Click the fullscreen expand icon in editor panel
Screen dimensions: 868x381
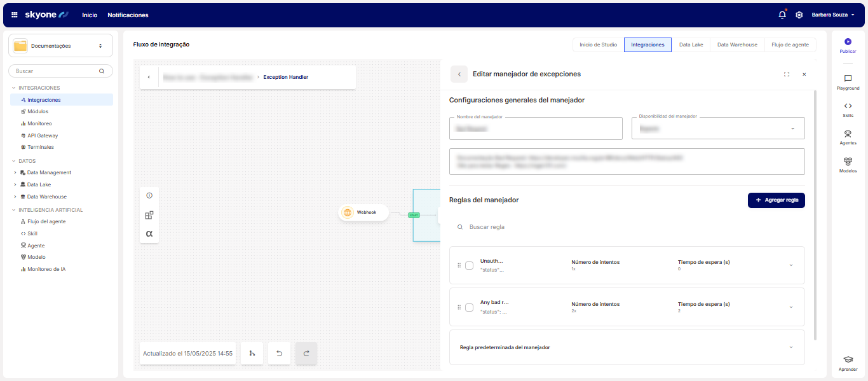787,74
